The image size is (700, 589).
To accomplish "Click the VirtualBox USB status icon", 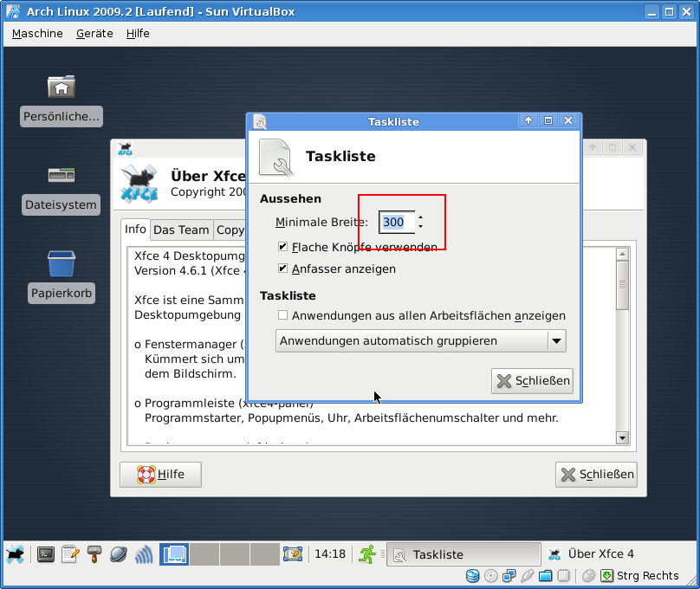I will [528, 576].
